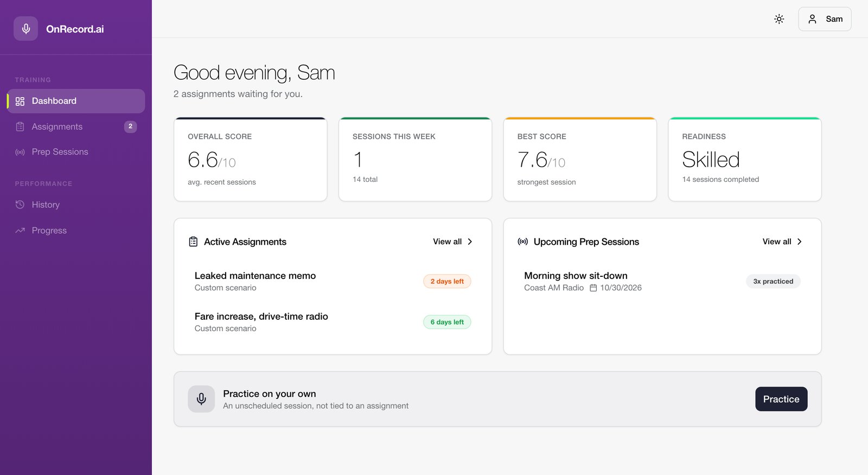Click the OnRecord.ai microphone logo icon
Viewport: 868px width, 475px height.
pyautogui.click(x=25, y=29)
